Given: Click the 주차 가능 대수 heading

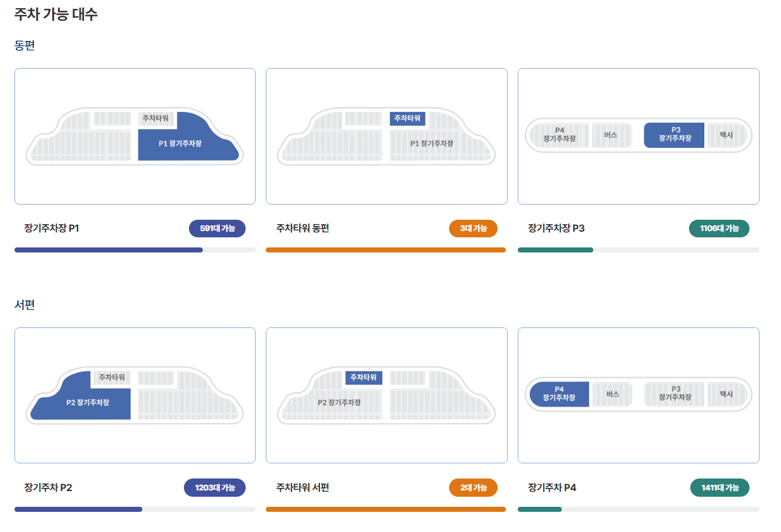Looking at the screenshot, I should point(56,14).
